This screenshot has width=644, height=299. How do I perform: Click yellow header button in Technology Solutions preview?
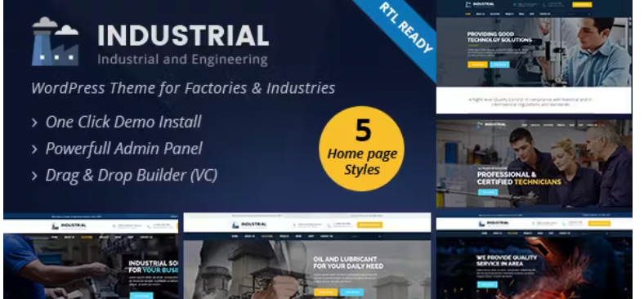coord(582,5)
